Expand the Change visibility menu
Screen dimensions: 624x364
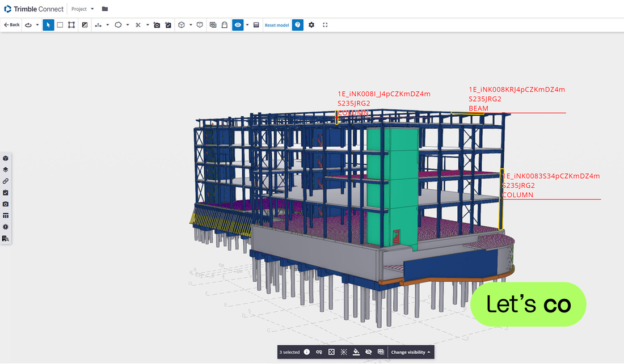pyautogui.click(x=411, y=352)
